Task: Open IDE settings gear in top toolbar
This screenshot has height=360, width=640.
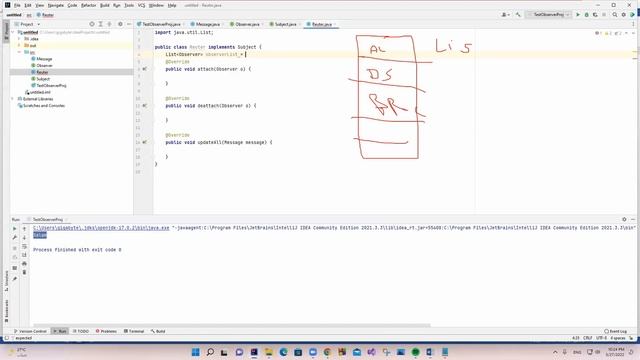Action: click(x=624, y=15)
